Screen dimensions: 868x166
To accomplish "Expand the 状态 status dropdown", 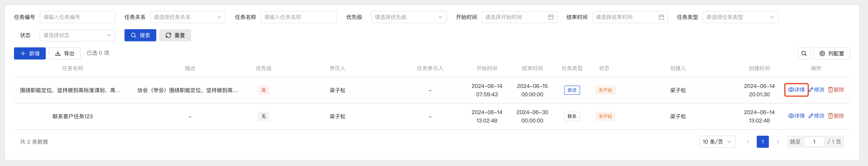I will tap(77, 35).
